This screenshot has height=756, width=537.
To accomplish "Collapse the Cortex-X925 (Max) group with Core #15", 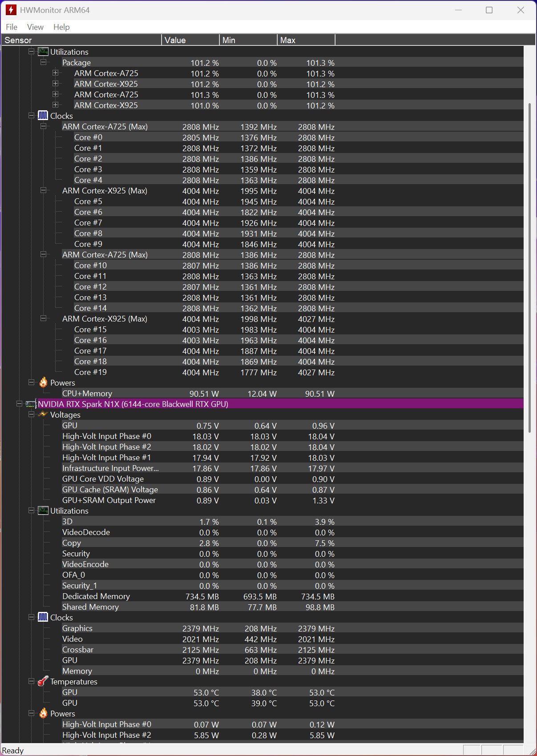I will 43,318.
